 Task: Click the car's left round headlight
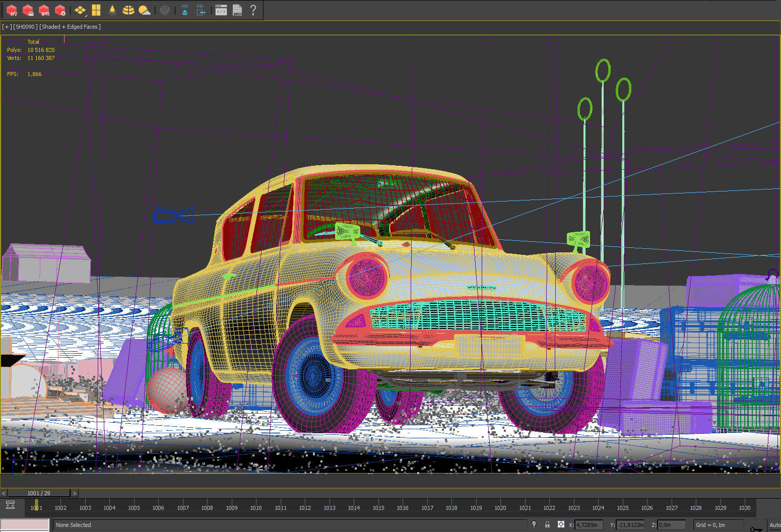click(366, 277)
